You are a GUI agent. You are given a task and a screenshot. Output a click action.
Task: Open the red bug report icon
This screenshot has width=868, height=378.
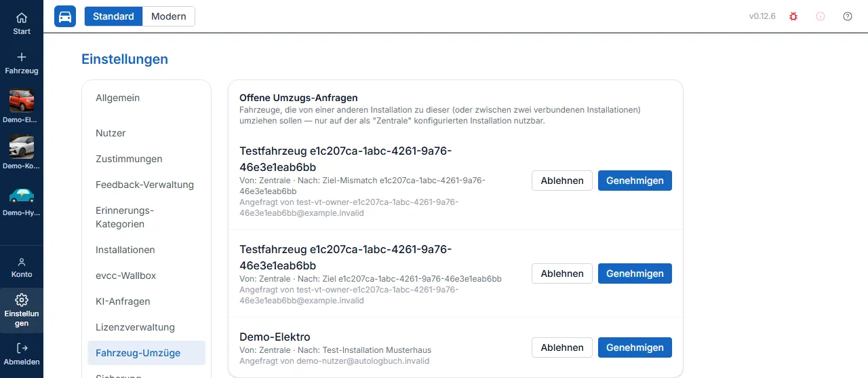pyautogui.click(x=793, y=16)
